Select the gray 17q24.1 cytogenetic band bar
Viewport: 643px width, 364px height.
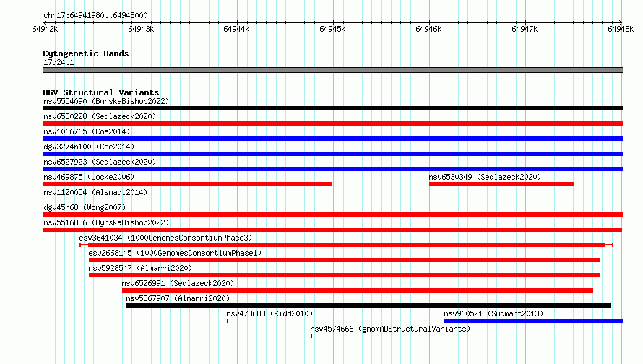[x=332, y=70]
